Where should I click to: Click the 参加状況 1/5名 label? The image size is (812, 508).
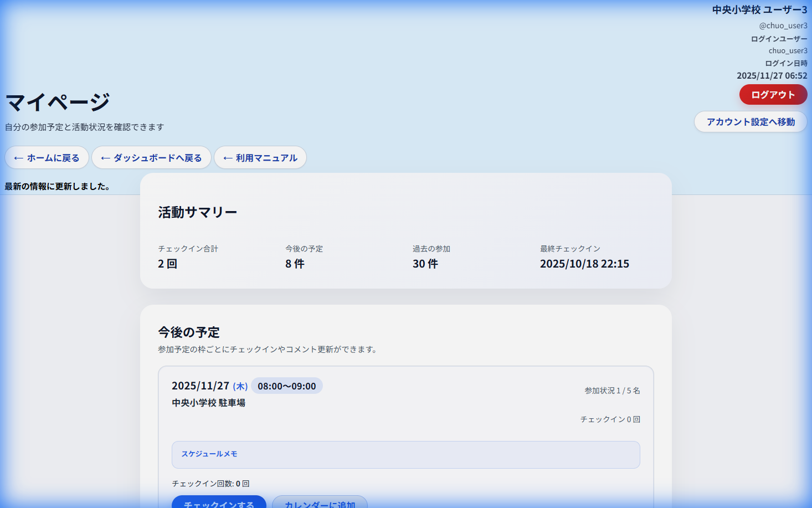[x=611, y=391]
